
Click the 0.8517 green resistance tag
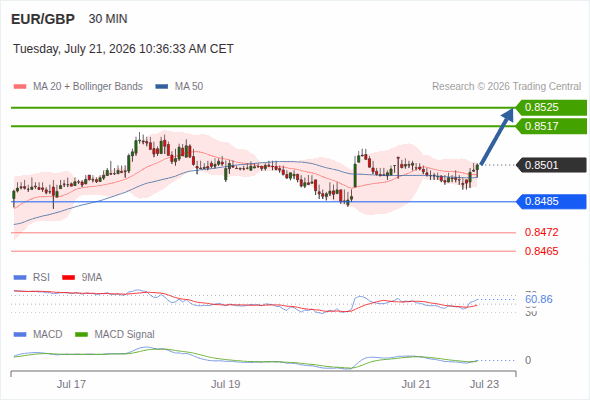point(551,126)
